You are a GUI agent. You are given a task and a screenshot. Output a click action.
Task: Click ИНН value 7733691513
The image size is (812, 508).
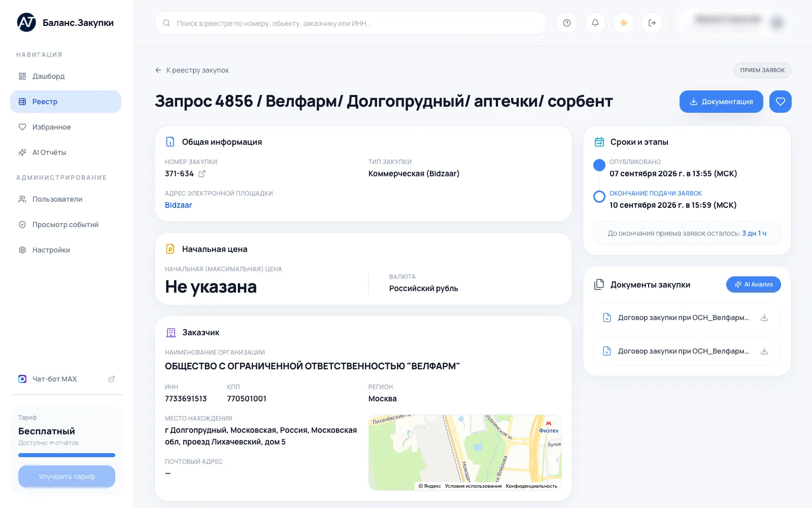click(x=186, y=399)
